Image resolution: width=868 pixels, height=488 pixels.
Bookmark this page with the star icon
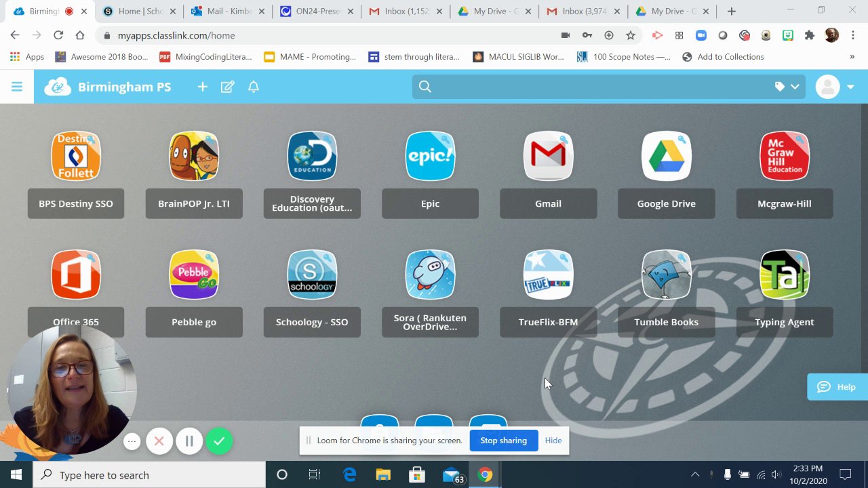pos(631,35)
